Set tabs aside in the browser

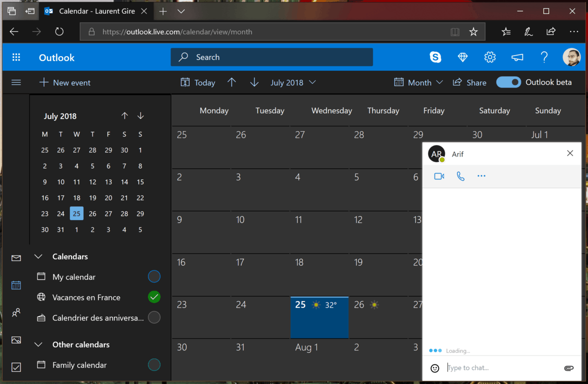point(29,11)
